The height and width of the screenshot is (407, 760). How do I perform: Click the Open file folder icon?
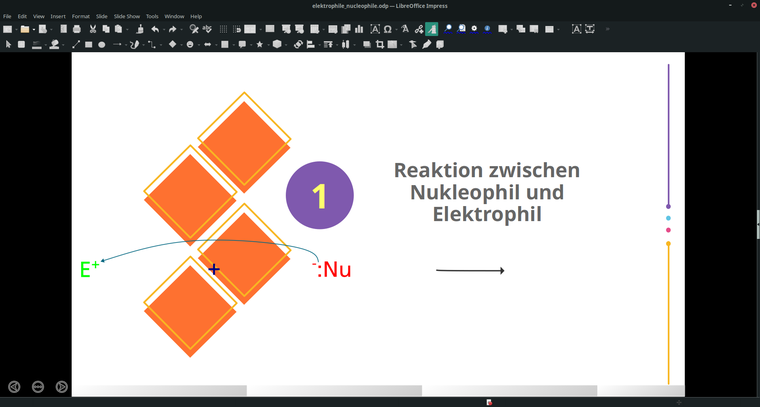point(25,29)
